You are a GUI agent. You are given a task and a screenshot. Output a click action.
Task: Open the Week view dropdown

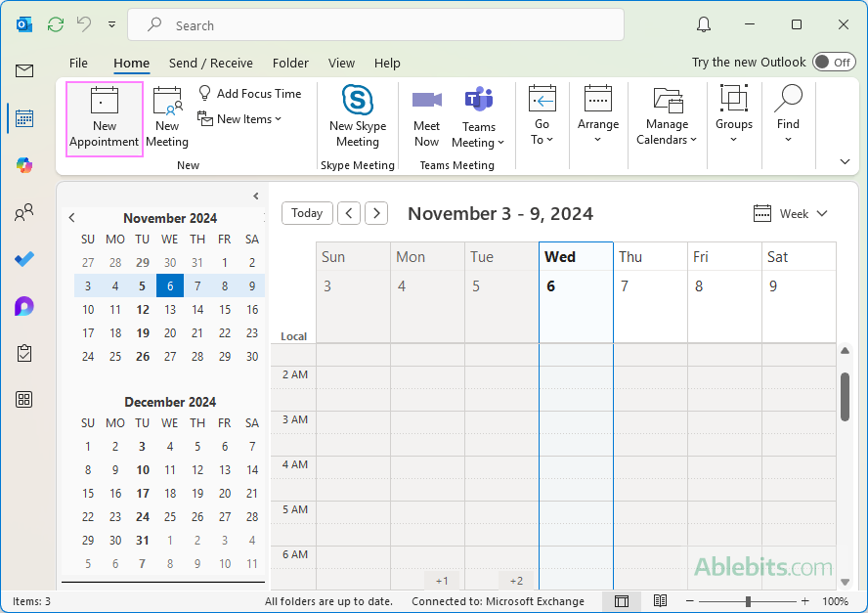791,213
